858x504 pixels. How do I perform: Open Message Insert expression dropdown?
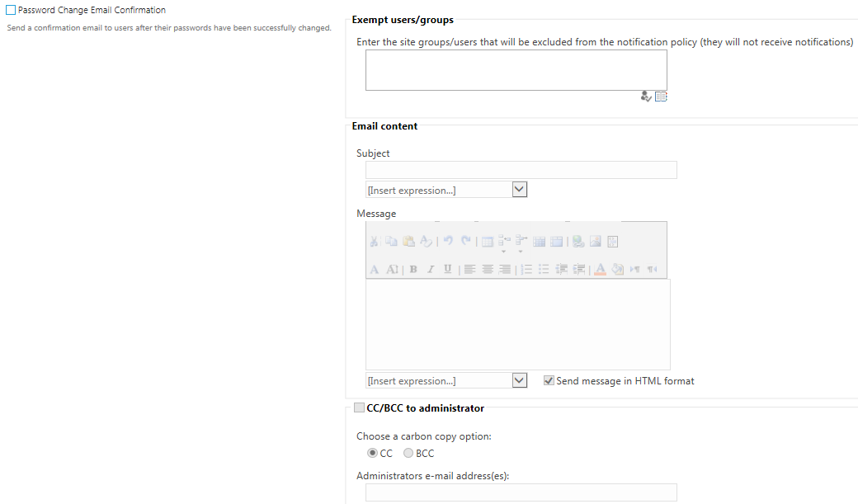519,381
